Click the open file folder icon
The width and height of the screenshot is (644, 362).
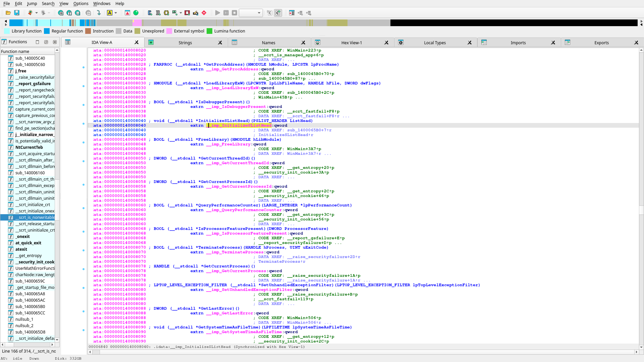(8, 13)
